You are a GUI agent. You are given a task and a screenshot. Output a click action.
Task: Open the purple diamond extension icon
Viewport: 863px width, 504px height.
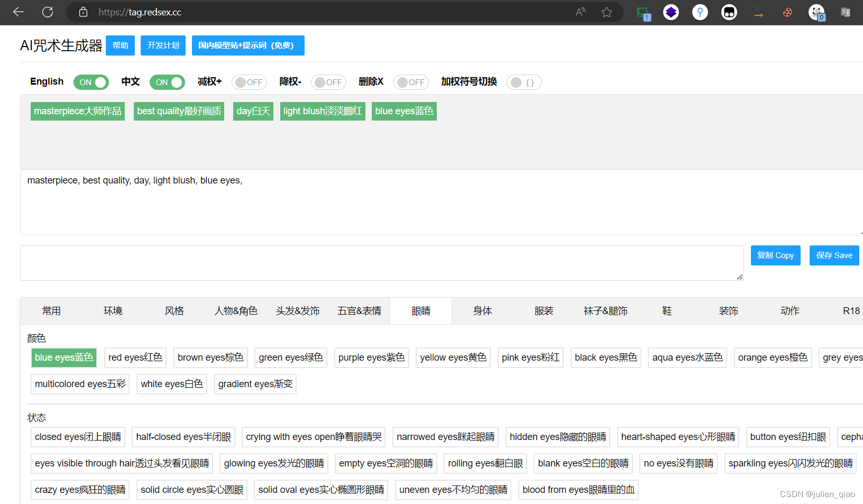pyautogui.click(x=671, y=12)
